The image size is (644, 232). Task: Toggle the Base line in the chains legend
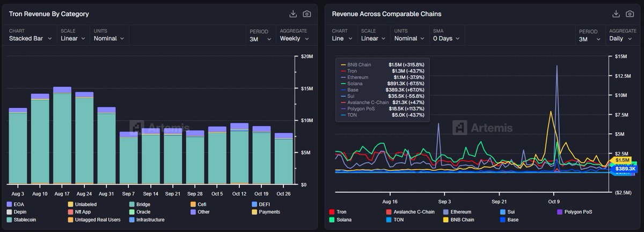pyautogui.click(x=510, y=220)
